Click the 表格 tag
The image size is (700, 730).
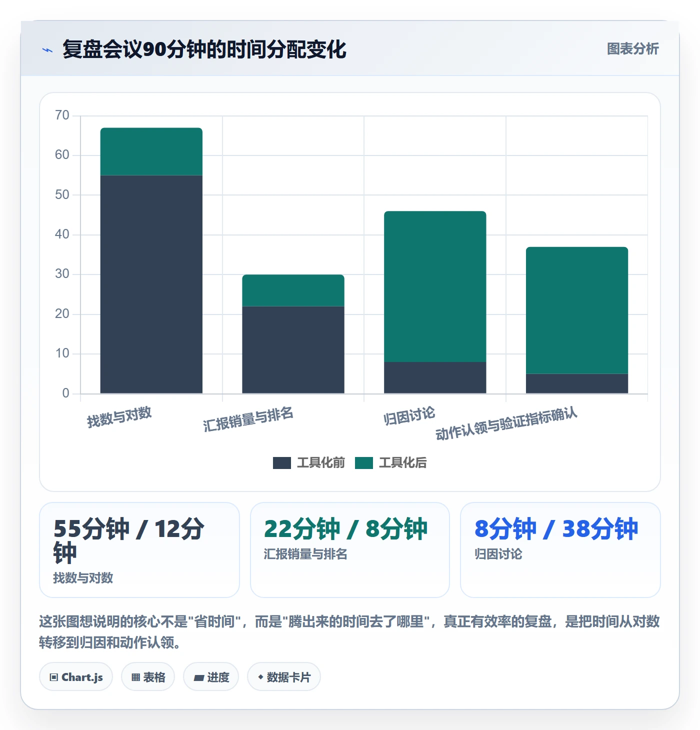[x=148, y=677]
